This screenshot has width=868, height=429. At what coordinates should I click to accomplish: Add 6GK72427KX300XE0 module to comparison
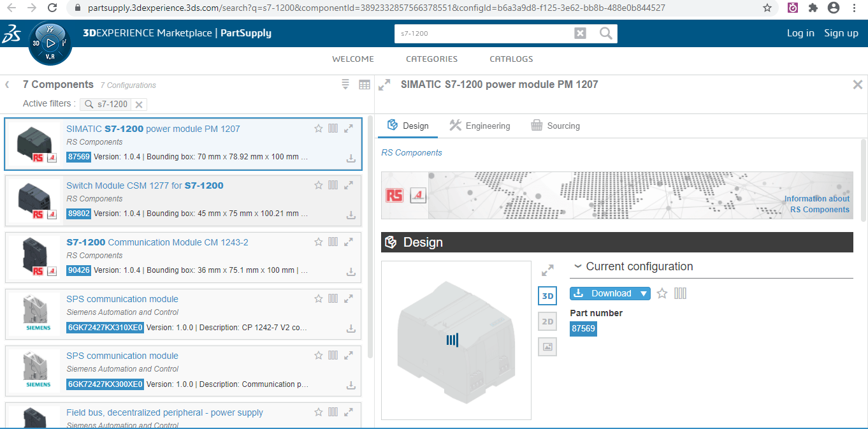coord(333,355)
